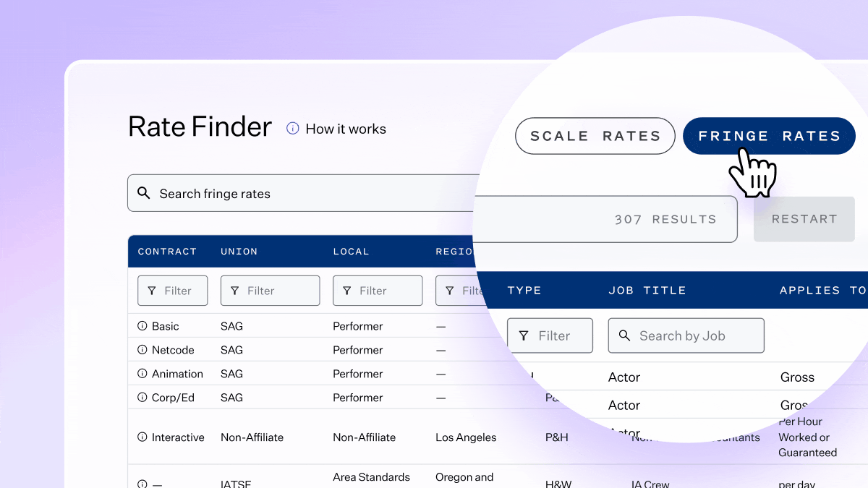Click the info icon beside Corp/Ed contract
This screenshot has width=868, height=488.
tap(142, 397)
